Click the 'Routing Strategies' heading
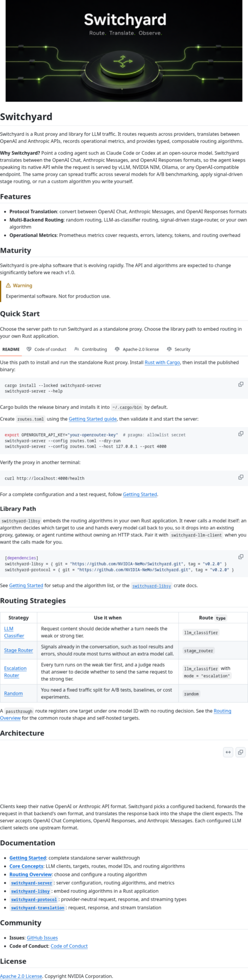Image resolution: width=248 pixels, height=980 pixels. pos(33,601)
